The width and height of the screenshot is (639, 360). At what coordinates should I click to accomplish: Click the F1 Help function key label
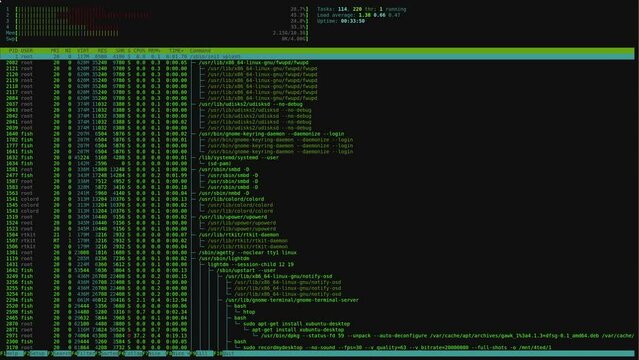[12, 353]
